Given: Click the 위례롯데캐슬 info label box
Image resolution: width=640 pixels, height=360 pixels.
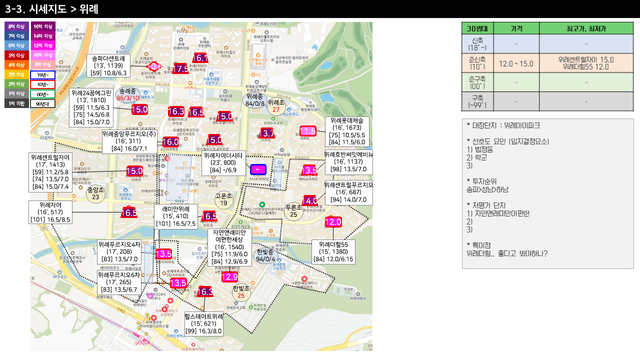Looking at the screenshot, I should [x=347, y=131].
